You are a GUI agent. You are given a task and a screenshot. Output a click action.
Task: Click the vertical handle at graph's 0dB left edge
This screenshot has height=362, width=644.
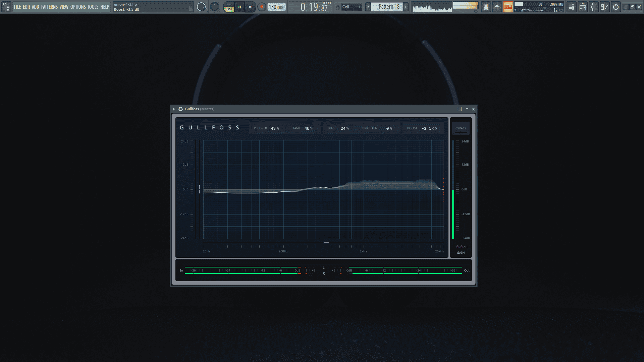click(x=200, y=189)
